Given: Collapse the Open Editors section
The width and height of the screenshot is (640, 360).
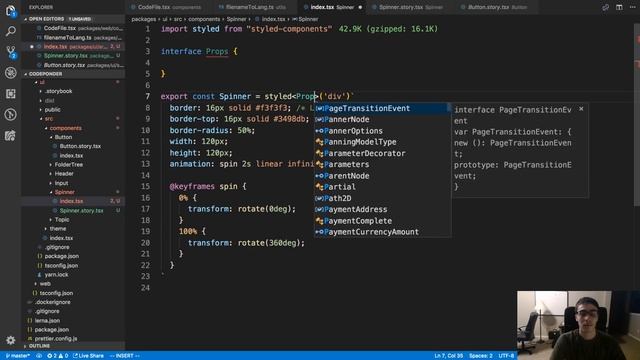Looking at the screenshot, I should [x=73, y=19].
